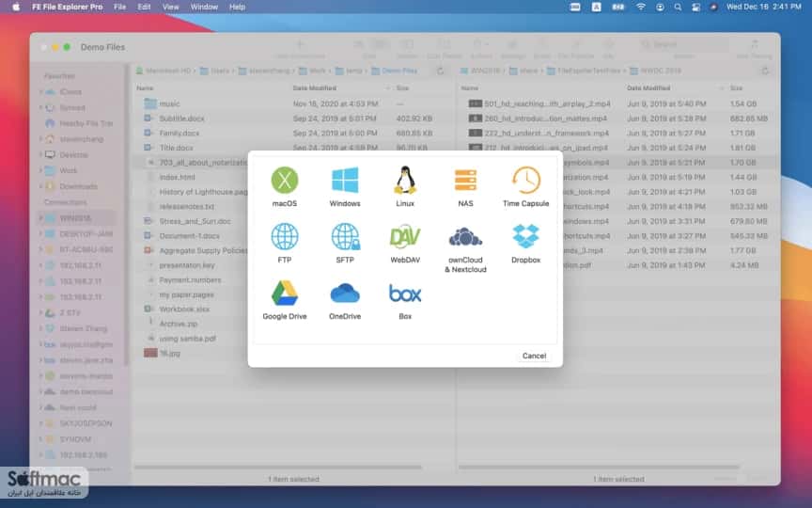Expand the Work folder in the sidebar
This screenshot has width=812, height=508.
(40, 170)
